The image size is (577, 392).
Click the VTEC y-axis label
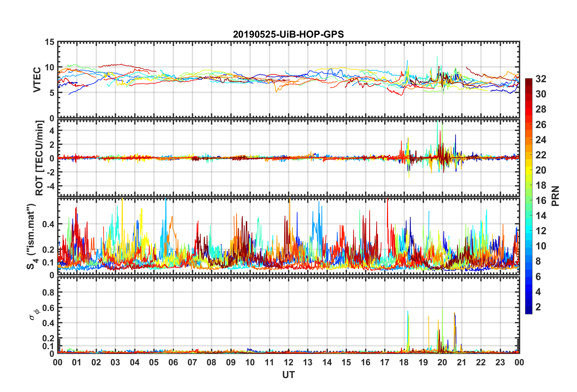pyautogui.click(x=37, y=80)
